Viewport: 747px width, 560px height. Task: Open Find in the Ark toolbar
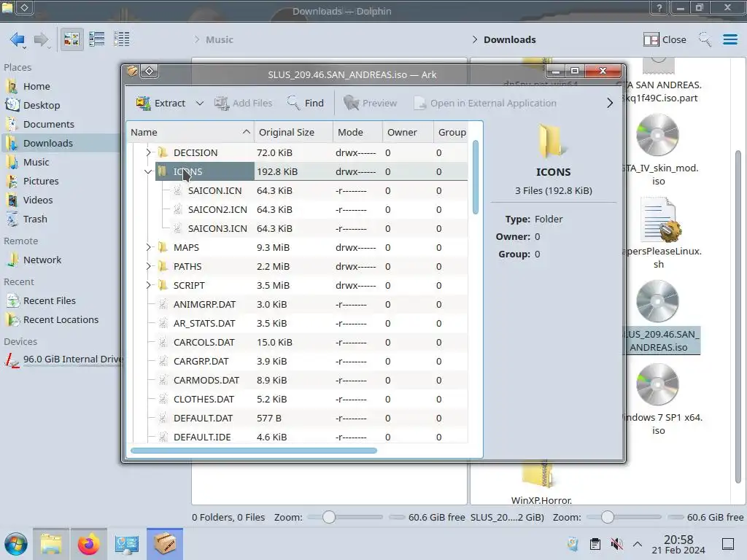(306, 103)
